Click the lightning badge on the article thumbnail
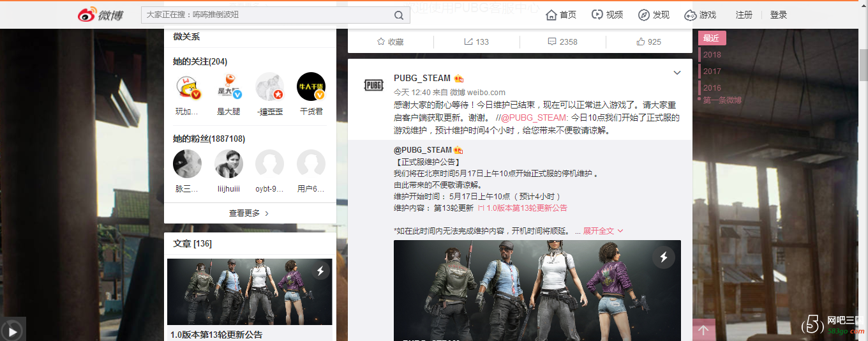Screen dimensions: 868x341 point(320,271)
